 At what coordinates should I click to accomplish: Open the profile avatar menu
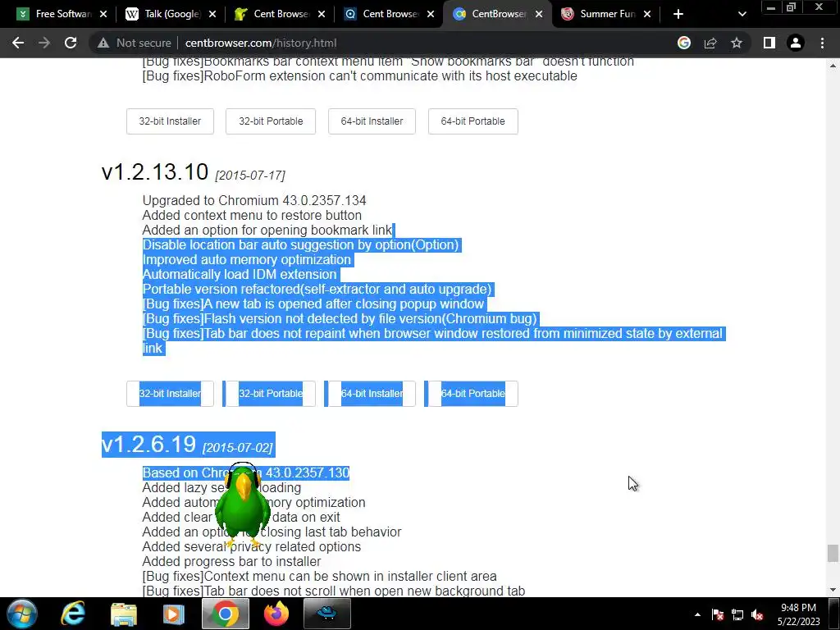pos(796,43)
